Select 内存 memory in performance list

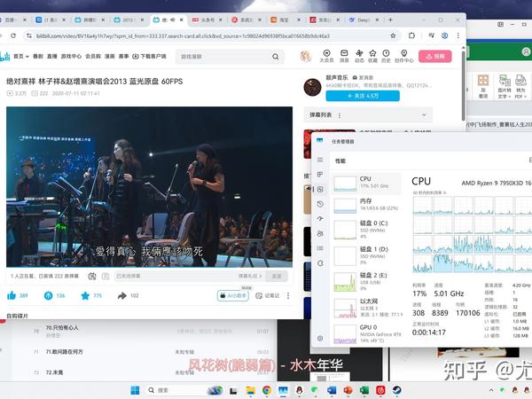[x=366, y=205]
